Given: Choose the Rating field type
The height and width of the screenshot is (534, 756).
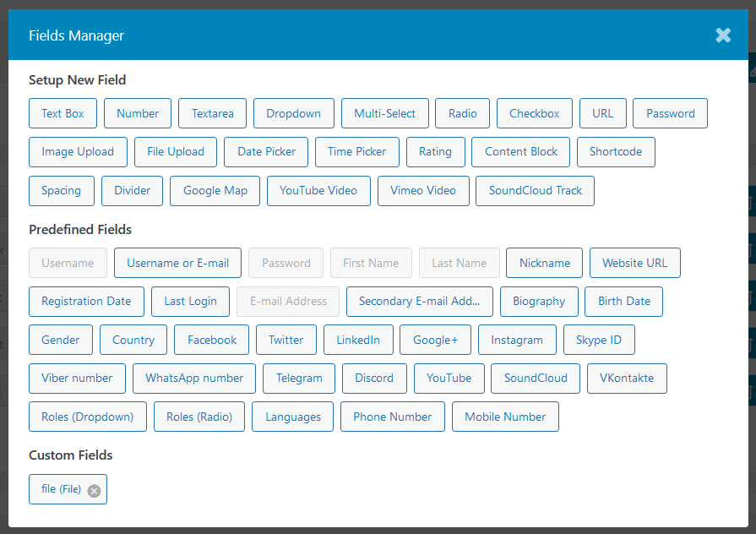Looking at the screenshot, I should coord(435,152).
